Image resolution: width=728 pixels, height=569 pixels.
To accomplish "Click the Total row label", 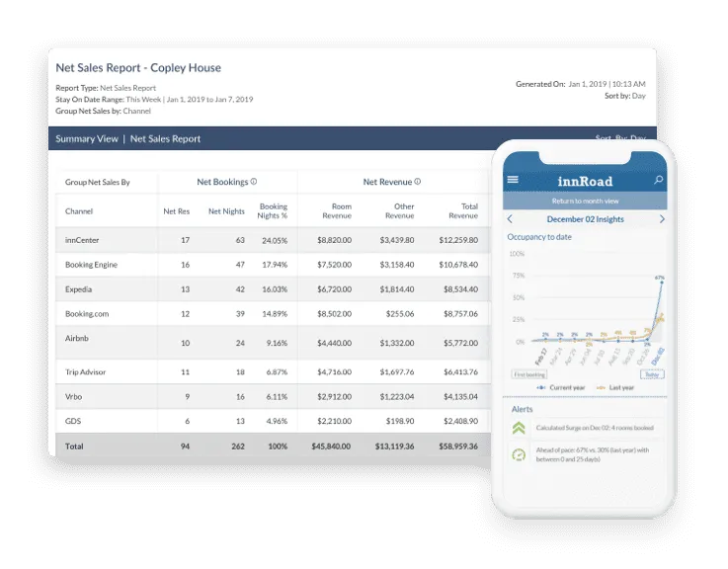I will click(74, 447).
